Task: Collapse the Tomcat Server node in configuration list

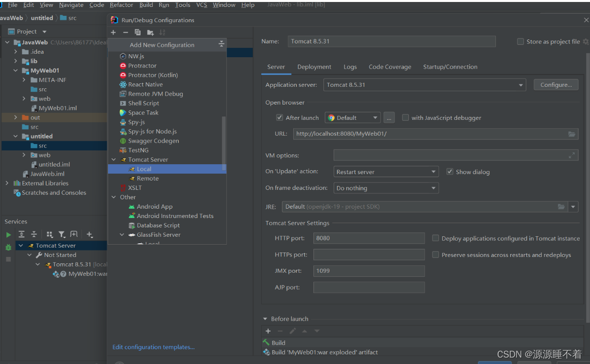Action: (x=114, y=159)
